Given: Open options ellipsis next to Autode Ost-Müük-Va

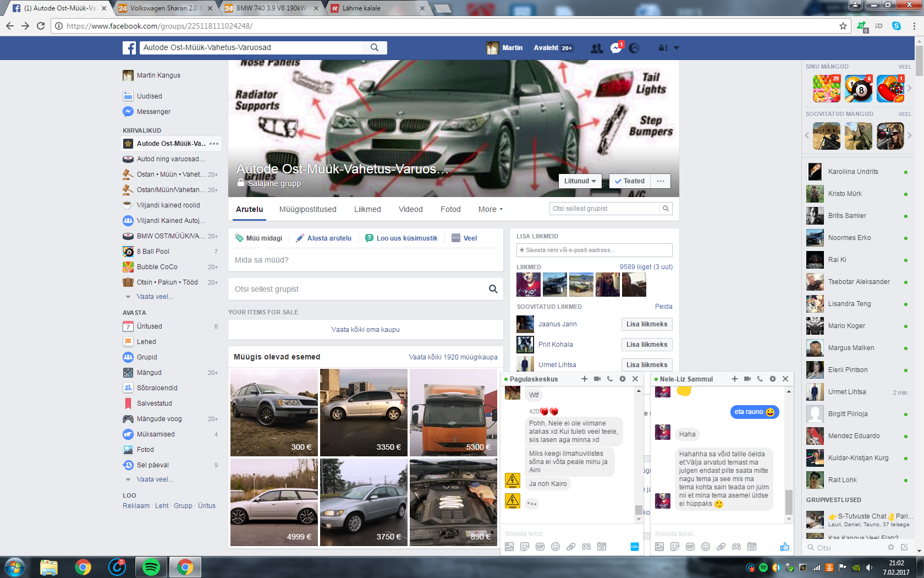Looking at the screenshot, I should click(214, 144).
